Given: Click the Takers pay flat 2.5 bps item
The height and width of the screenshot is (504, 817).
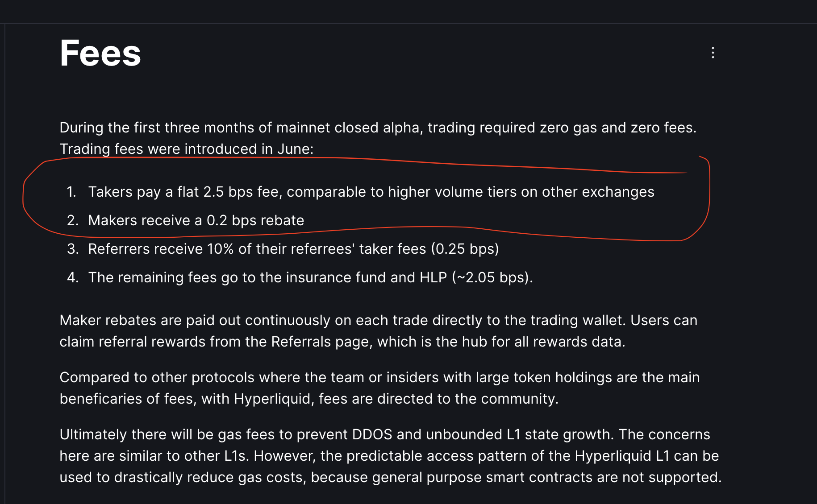Looking at the screenshot, I should (371, 192).
